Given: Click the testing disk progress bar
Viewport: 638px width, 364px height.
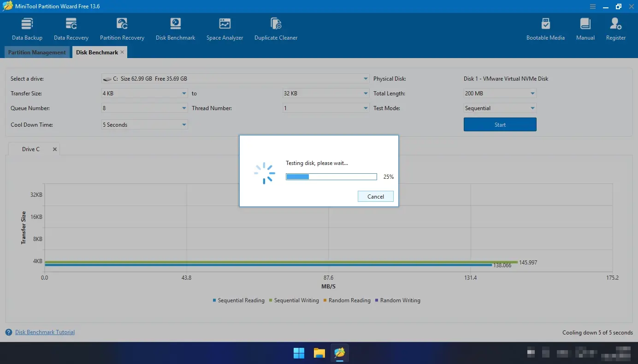Looking at the screenshot, I should (x=331, y=176).
